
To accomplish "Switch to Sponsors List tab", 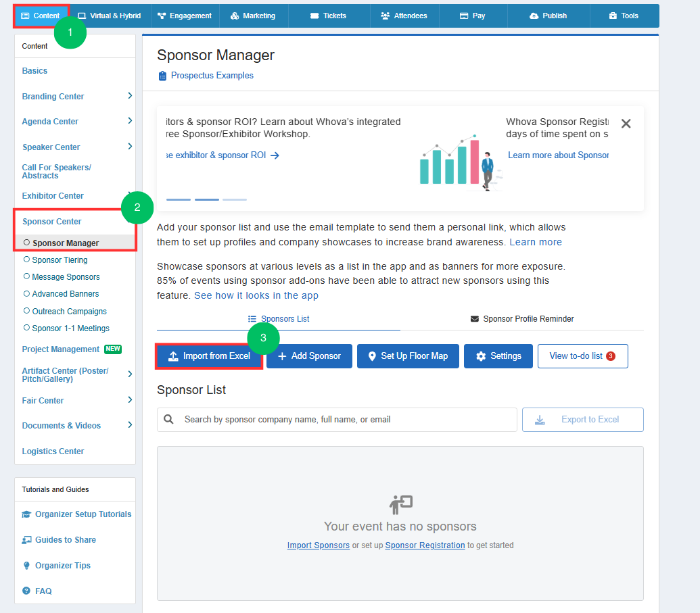I will point(279,319).
